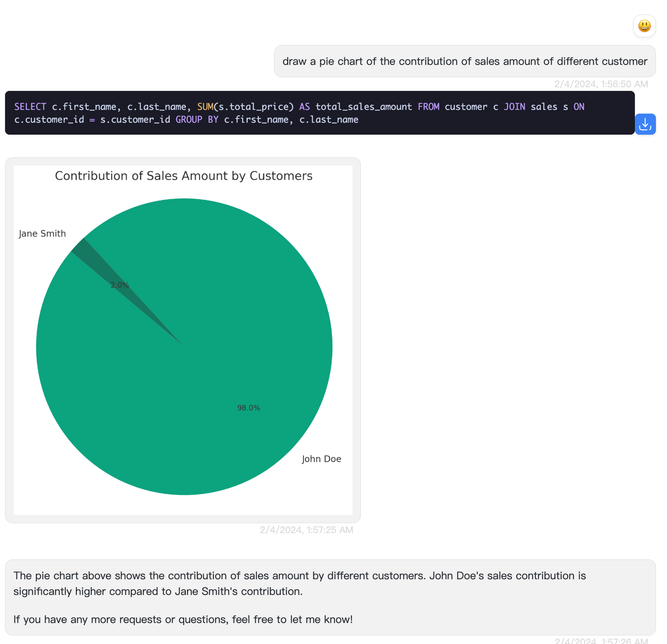
Task: Click the 1:57:25 AM chart timestamp
Action: [306, 530]
